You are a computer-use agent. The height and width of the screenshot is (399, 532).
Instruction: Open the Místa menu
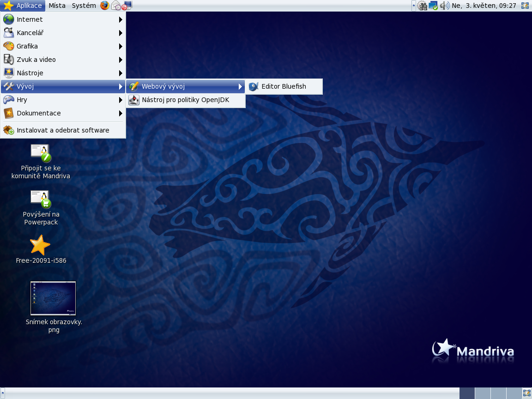57,6
